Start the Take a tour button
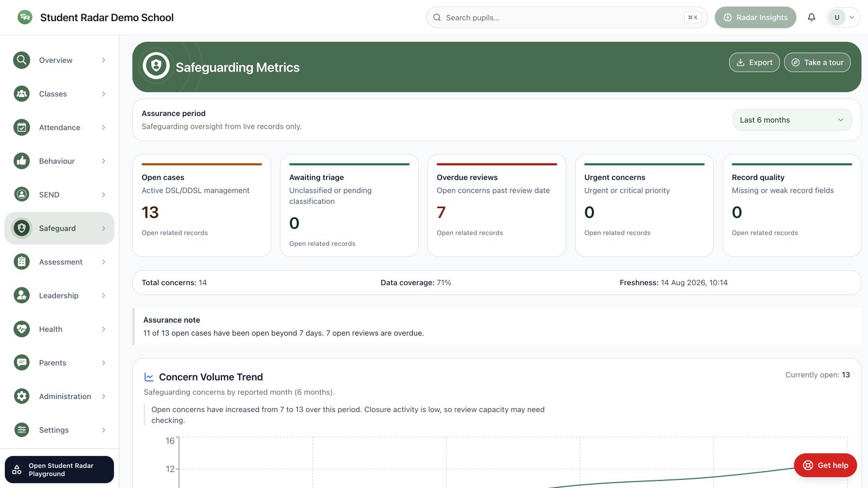This screenshot has height=488, width=868. (x=817, y=62)
